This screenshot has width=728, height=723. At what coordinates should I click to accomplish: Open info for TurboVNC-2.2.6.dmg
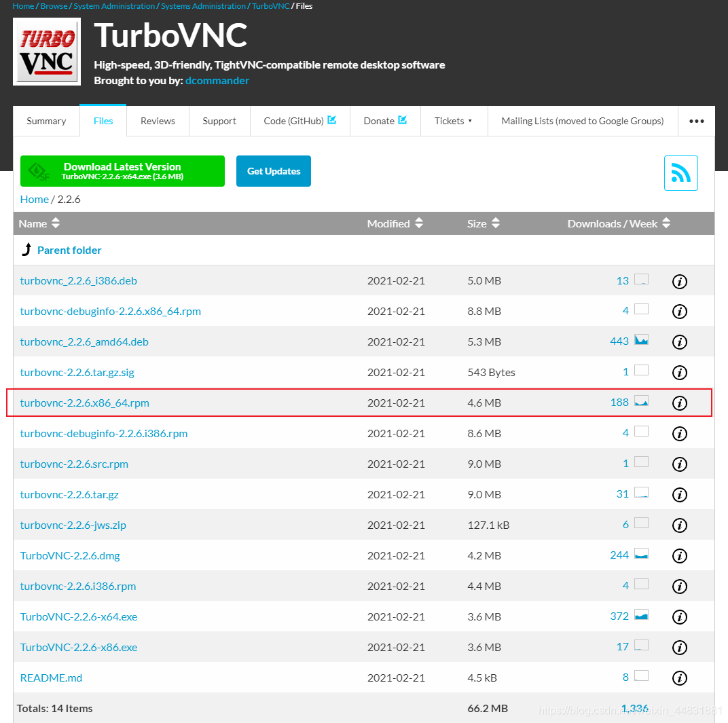(x=679, y=556)
